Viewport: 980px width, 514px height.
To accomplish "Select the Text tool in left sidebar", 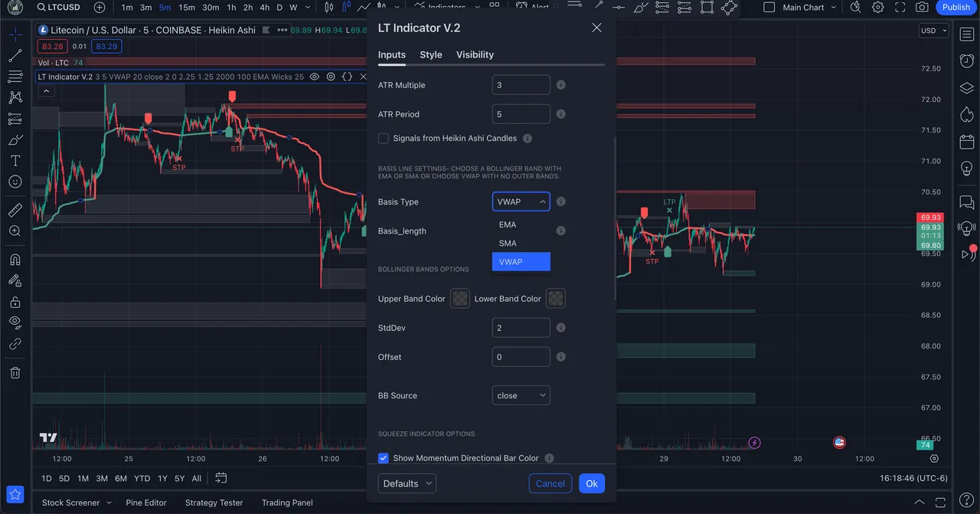I will tap(15, 161).
